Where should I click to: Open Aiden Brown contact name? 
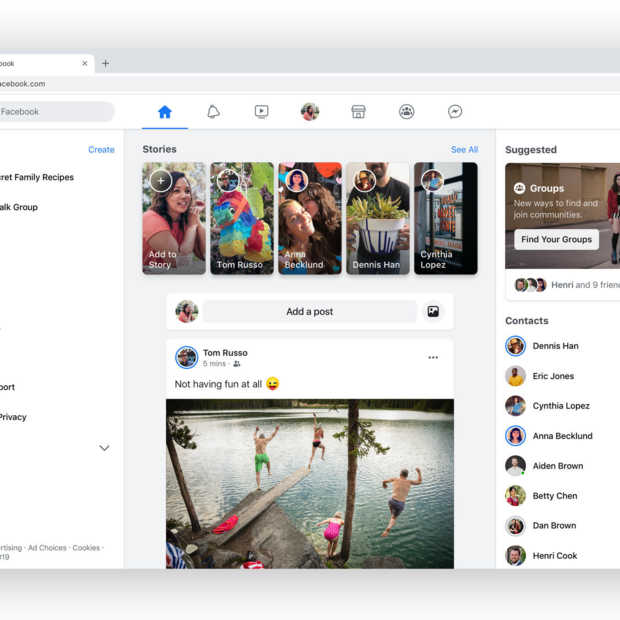(x=558, y=466)
